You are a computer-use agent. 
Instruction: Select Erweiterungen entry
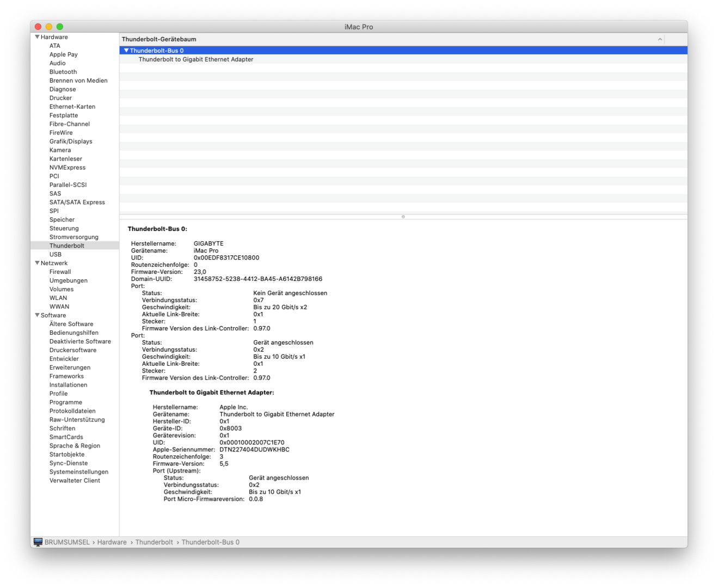(x=70, y=367)
